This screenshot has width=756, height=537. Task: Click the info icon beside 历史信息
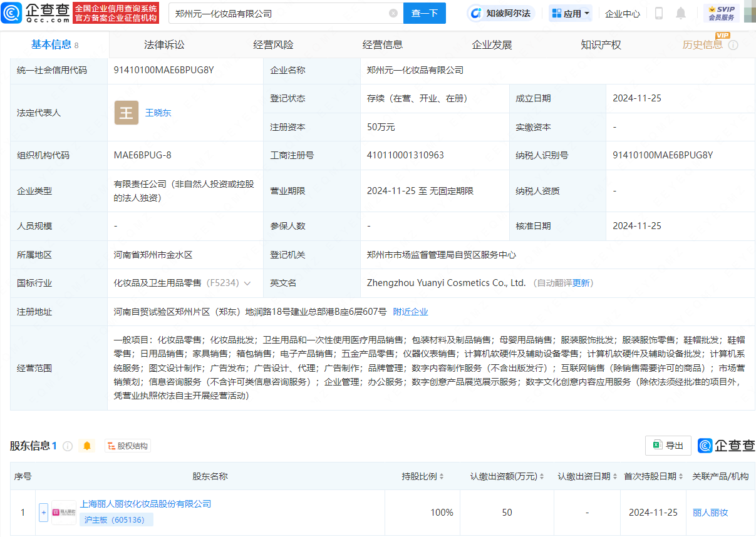point(733,45)
